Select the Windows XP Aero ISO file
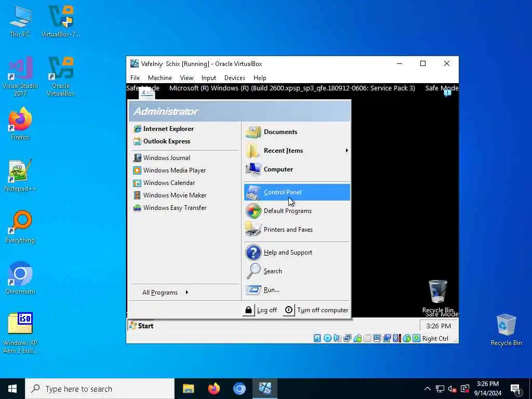 tap(20, 333)
